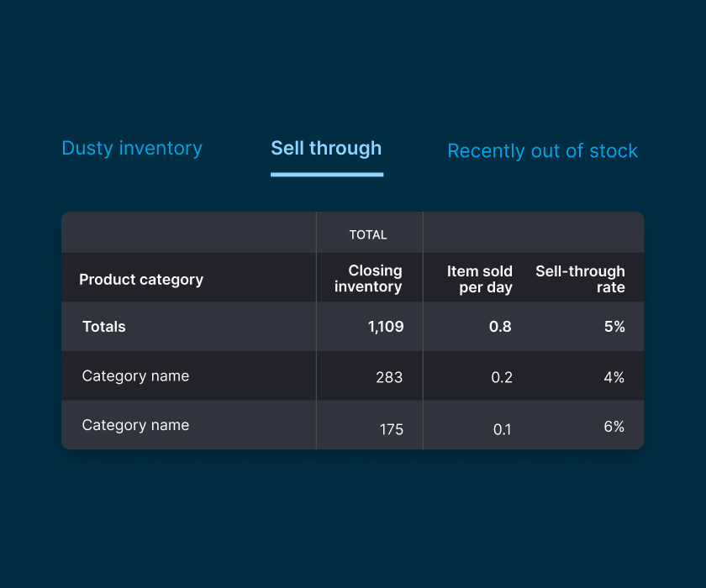
Task: Open the second Category name row
Action: (x=135, y=425)
